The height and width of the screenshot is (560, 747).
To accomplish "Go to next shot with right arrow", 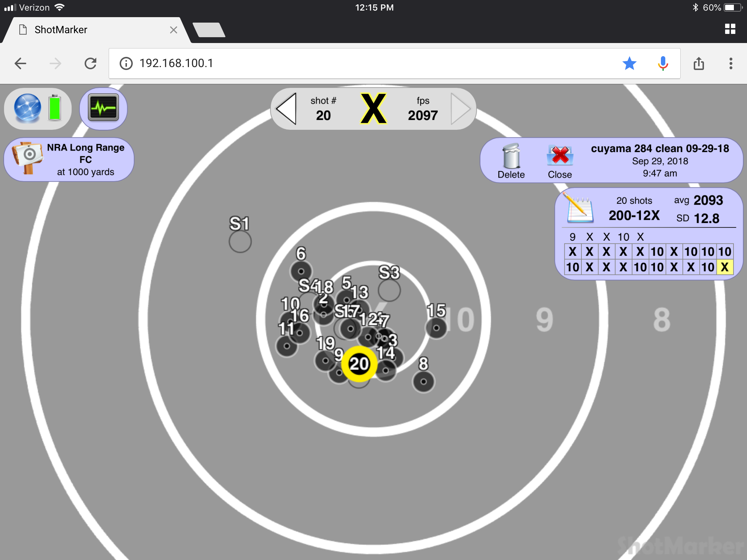I will (460, 109).
